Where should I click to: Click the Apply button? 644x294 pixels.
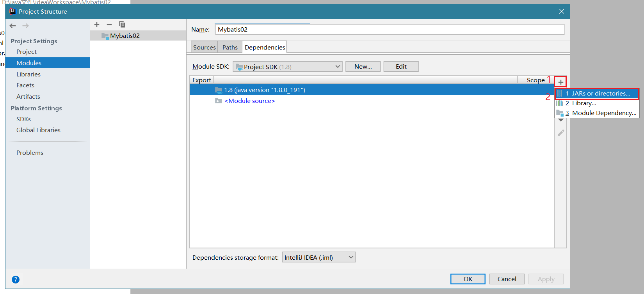pos(546,279)
